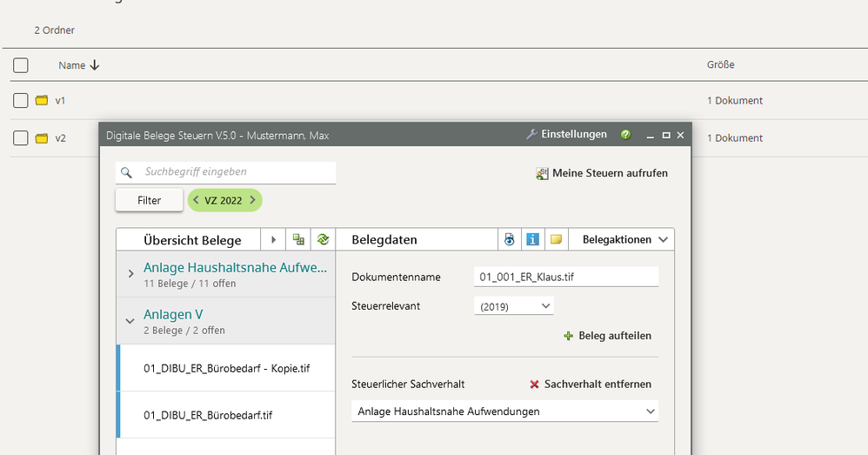Click Meine Steuern aufrufen link
Image resolution: width=868 pixels, height=455 pixels.
point(602,173)
